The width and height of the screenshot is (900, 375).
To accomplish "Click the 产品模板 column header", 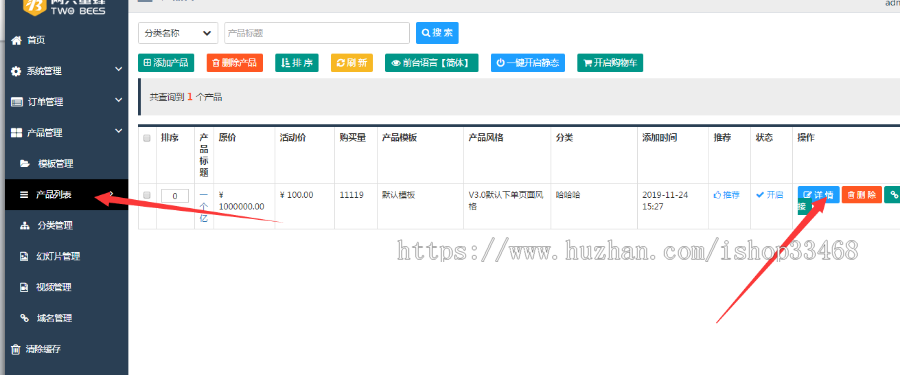I will point(399,138).
